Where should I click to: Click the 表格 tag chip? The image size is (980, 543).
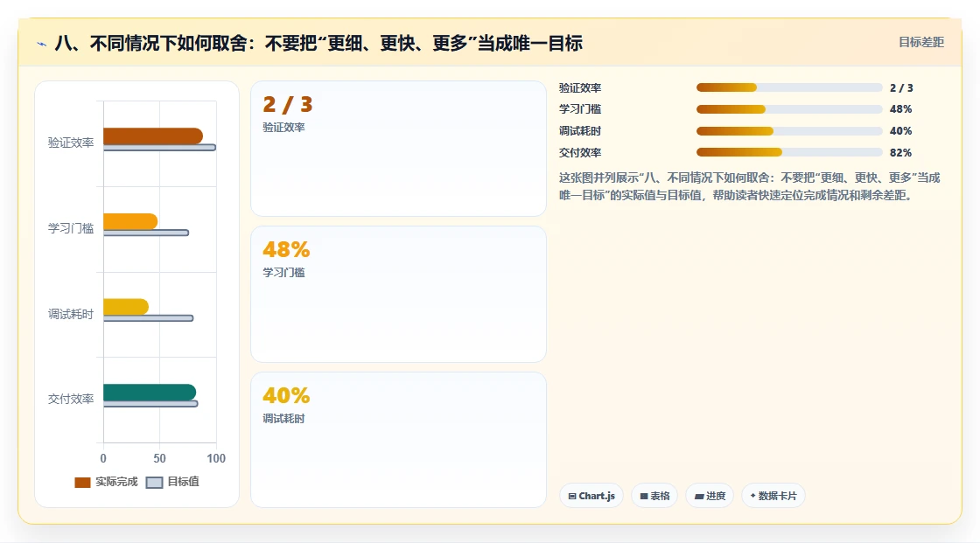pyautogui.click(x=654, y=496)
